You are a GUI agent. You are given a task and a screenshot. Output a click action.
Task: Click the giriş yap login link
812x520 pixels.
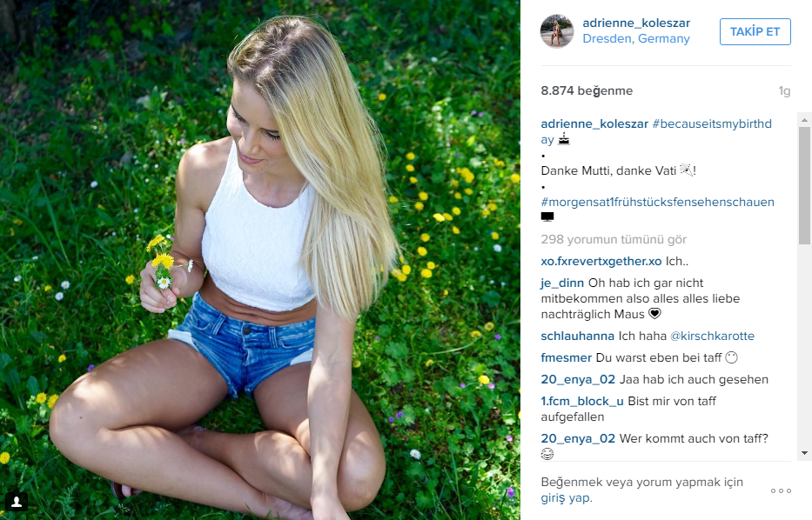pyautogui.click(x=566, y=498)
